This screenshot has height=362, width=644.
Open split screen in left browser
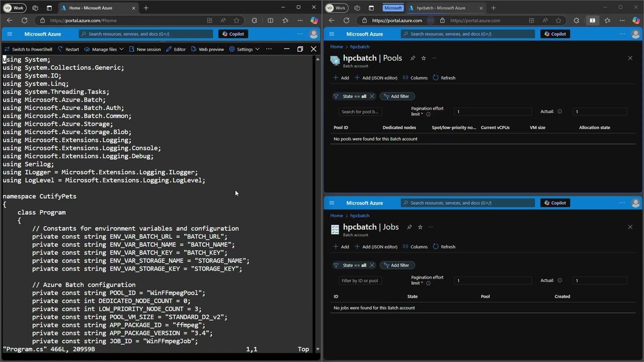pyautogui.click(x=270, y=21)
